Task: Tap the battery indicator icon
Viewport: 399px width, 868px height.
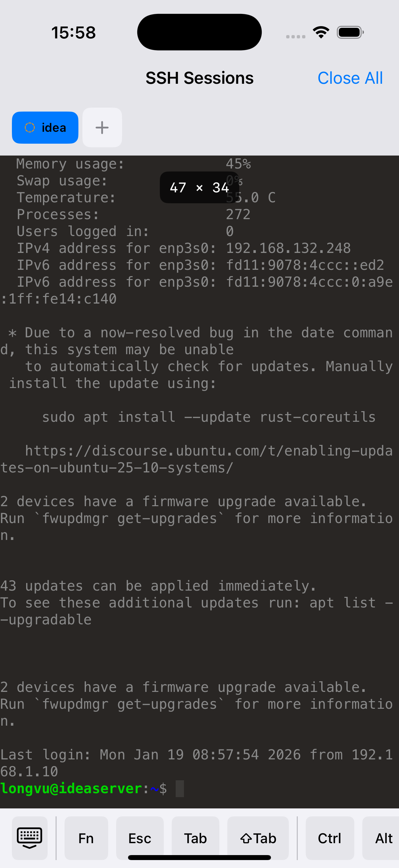Action: pos(350,32)
